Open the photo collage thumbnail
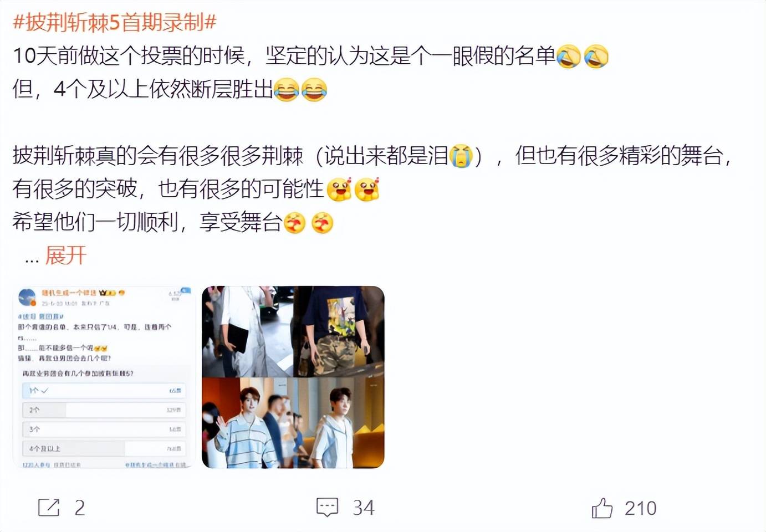Image resolution: width=766 pixels, height=532 pixels. click(293, 377)
